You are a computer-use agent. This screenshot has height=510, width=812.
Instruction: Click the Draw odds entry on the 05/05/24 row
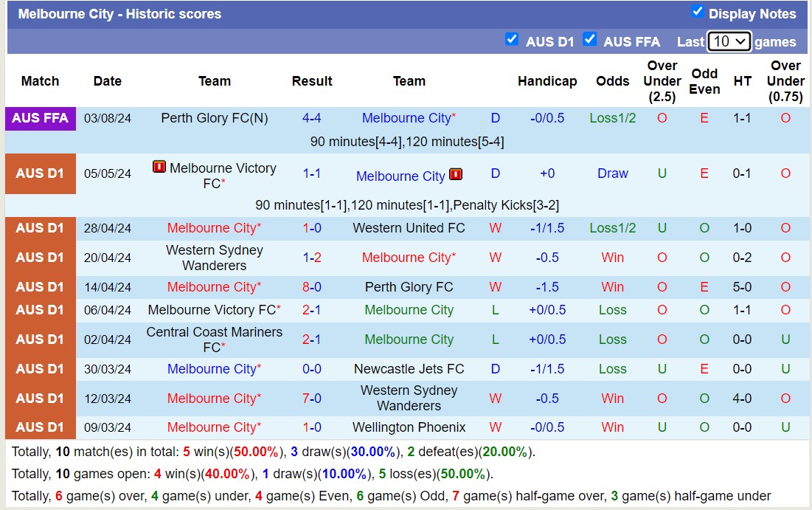point(612,173)
